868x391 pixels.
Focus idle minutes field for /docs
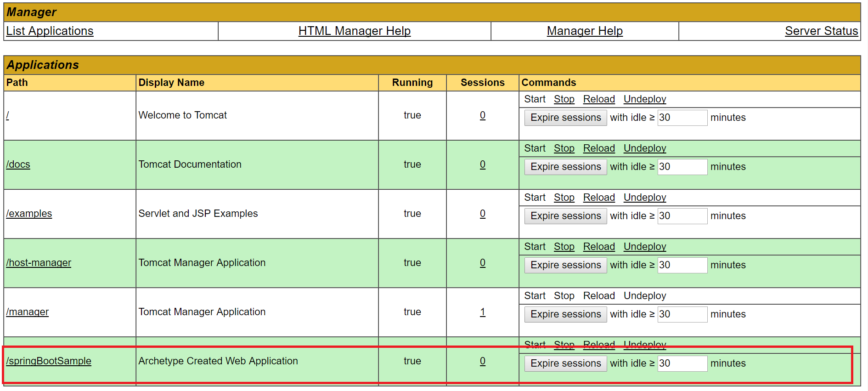click(682, 167)
